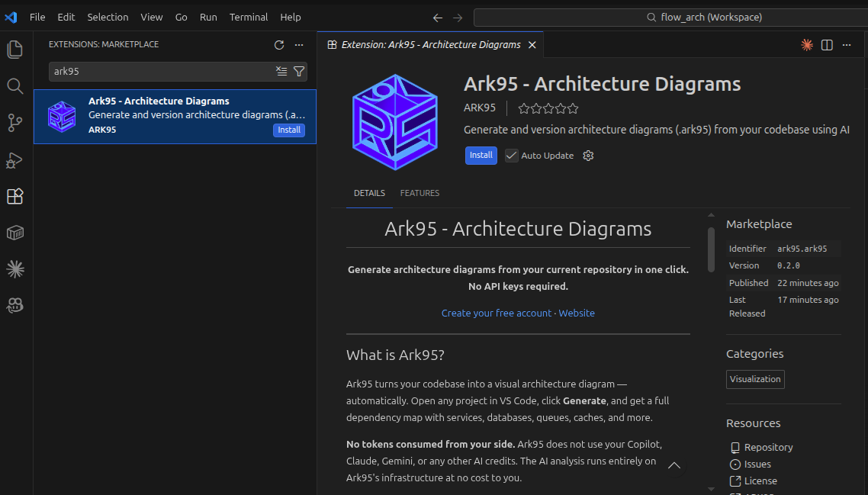The image size is (868, 495).
Task: Click the ark95 extensions search field
Action: pos(160,71)
